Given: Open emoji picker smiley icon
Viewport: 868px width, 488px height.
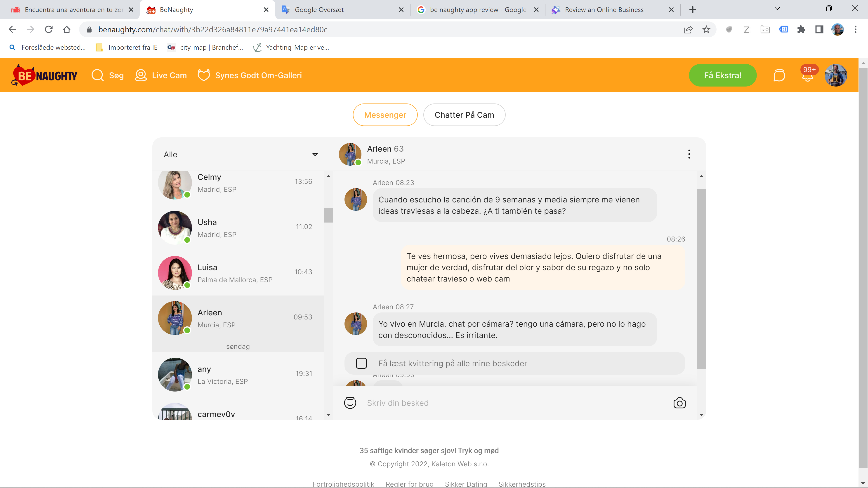Looking at the screenshot, I should 350,403.
